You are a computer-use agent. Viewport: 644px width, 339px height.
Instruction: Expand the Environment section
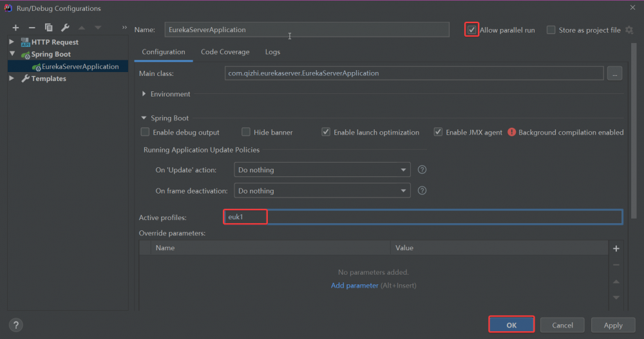(x=144, y=94)
